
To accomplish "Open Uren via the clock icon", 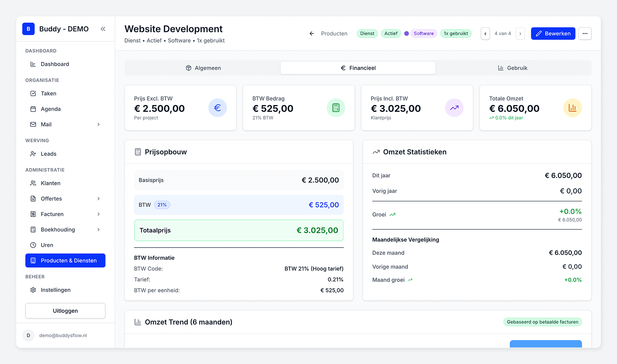I will pyautogui.click(x=33, y=245).
